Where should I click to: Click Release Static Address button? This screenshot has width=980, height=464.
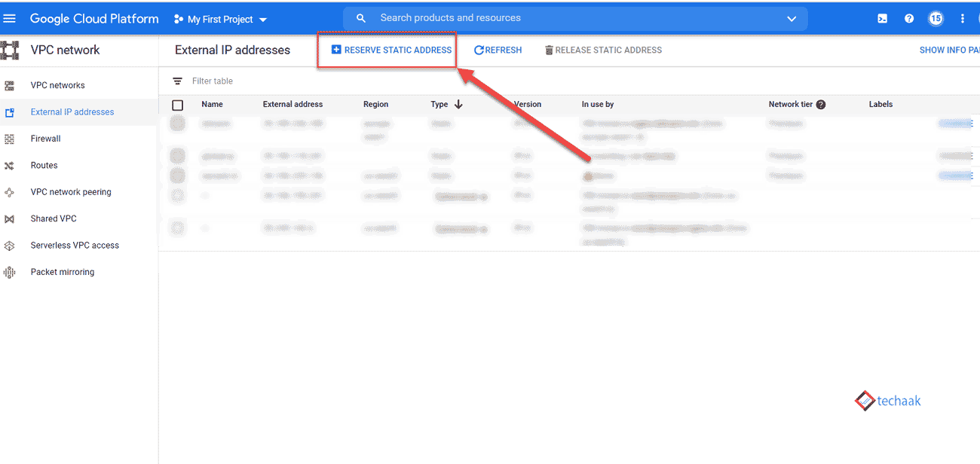coord(603,50)
